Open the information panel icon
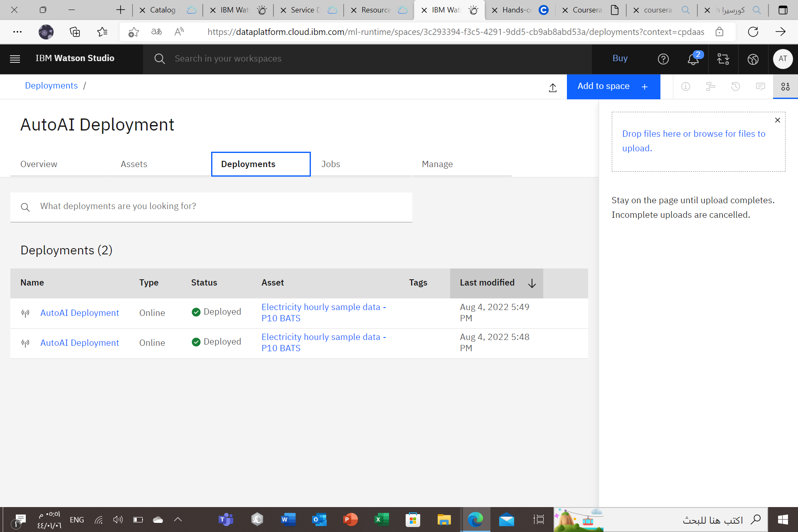This screenshot has width=798, height=532. [686, 86]
